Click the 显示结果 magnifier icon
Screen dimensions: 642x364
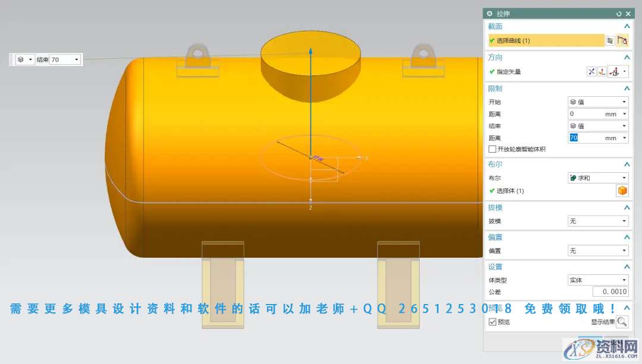click(x=622, y=322)
